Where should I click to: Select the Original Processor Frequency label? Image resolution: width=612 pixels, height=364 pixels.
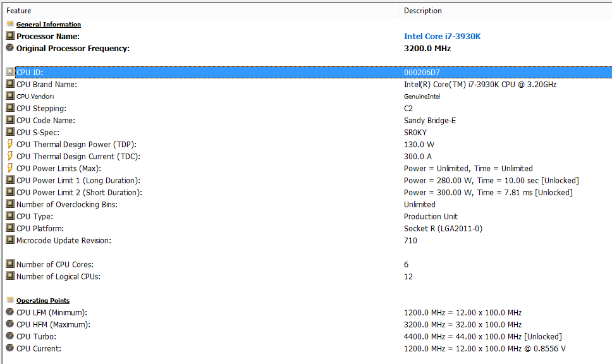73,49
